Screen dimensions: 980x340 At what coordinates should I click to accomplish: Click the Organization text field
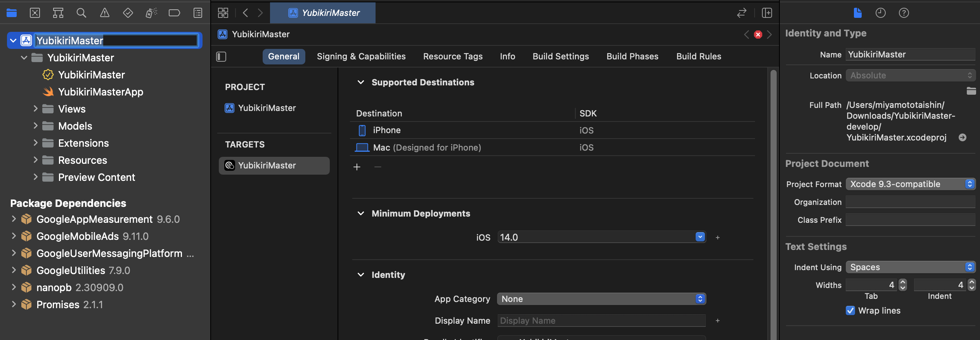910,202
